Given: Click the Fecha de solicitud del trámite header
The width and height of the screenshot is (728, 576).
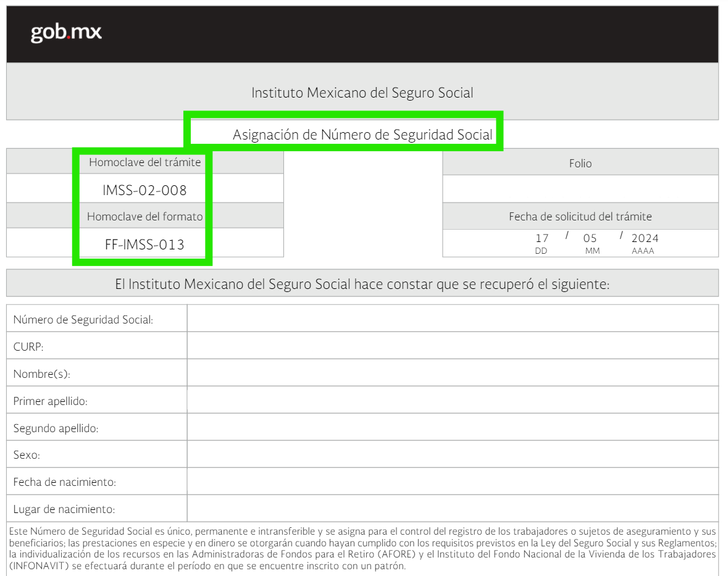Looking at the screenshot, I should 580,216.
